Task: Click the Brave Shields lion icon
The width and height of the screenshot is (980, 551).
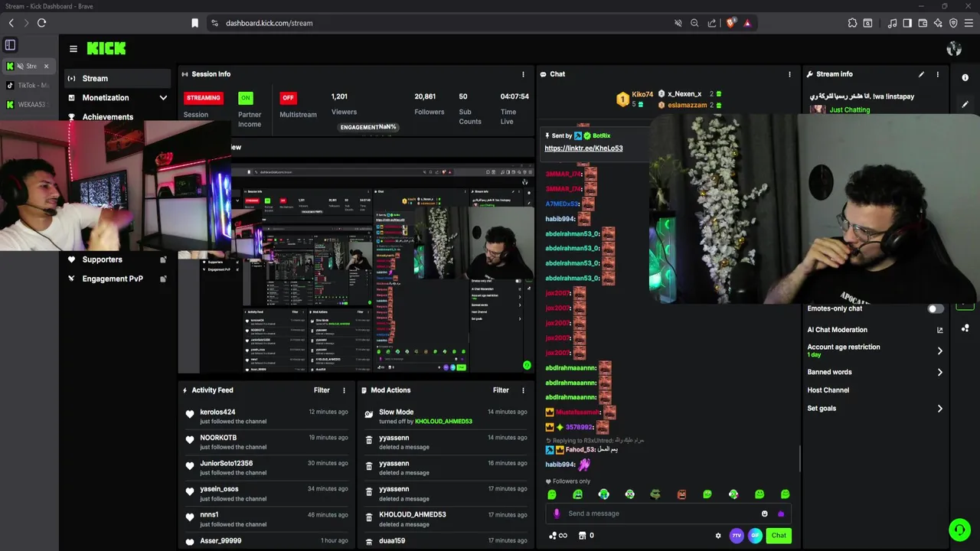Action: (x=730, y=23)
